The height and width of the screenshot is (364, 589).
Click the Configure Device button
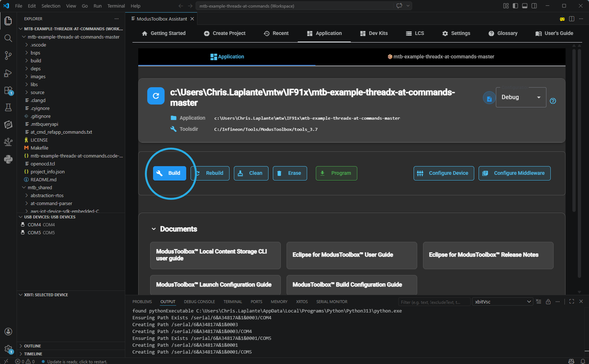(444, 173)
